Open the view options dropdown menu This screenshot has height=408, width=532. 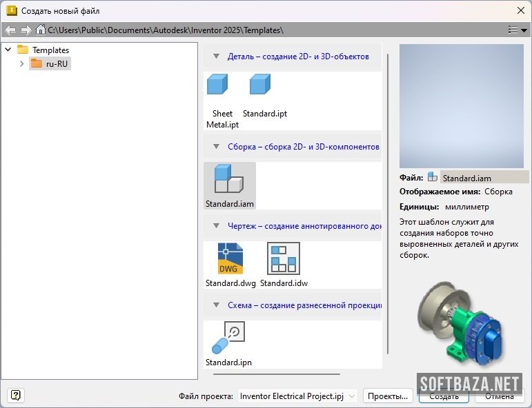[x=517, y=30]
